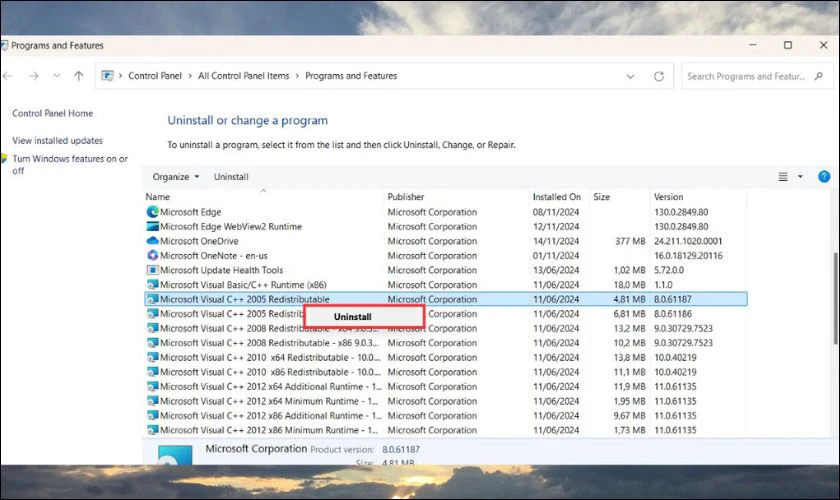Click the Visual C++ 2012 x64 Additional Runtime icon
840x500 pixels.
pos(153,386)
